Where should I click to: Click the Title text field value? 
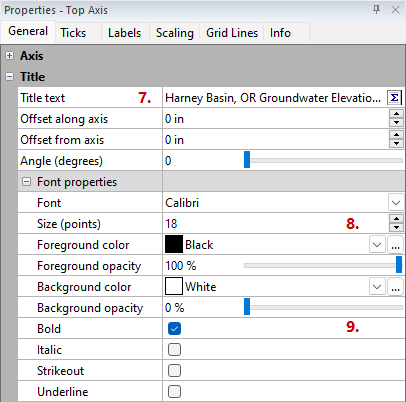coord(273,98)
